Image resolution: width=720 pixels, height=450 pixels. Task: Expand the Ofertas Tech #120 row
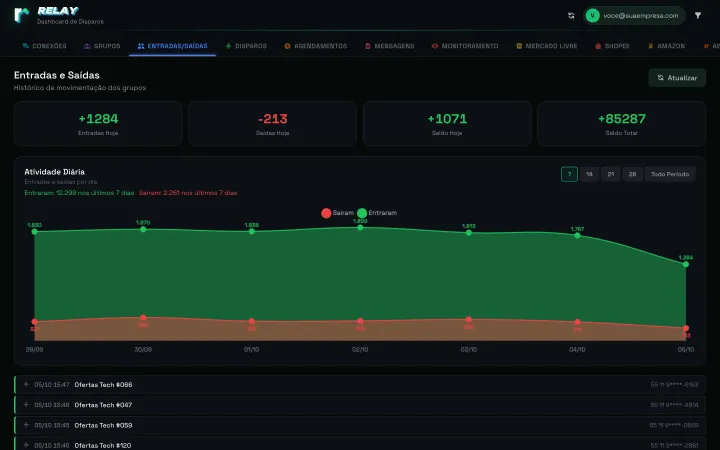(x=360, y=444)
